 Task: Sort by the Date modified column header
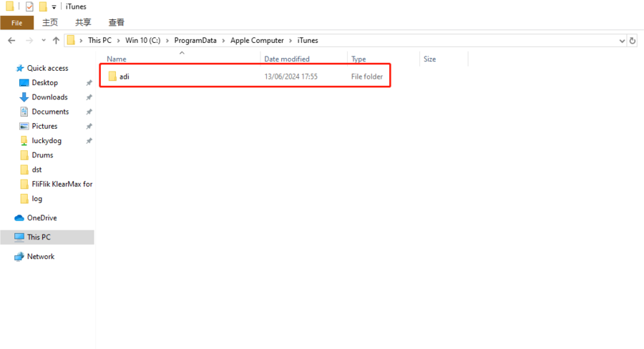click(287, 59)
